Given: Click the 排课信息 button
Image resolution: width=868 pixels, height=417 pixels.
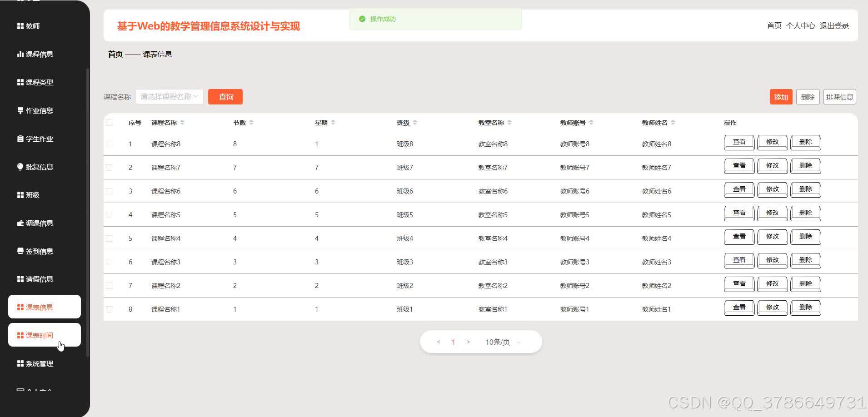Looking at the screenshot, I should pos(840,97).
